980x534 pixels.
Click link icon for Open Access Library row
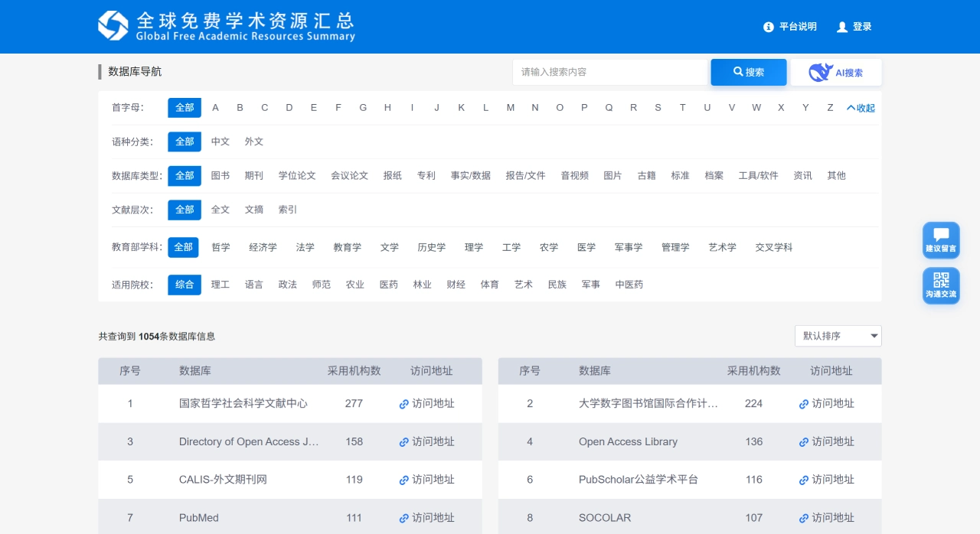tap(804, 442)
